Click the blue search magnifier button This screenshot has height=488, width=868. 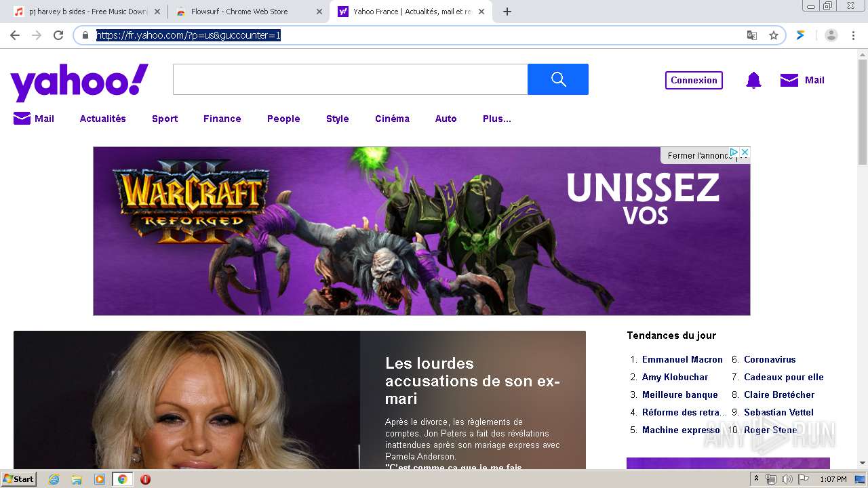click(558, 79)
